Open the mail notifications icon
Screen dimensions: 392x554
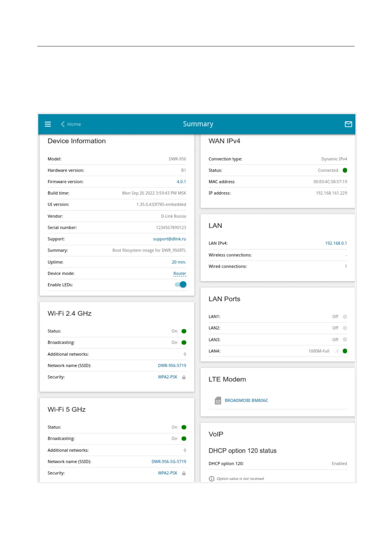tap(348, 124)
